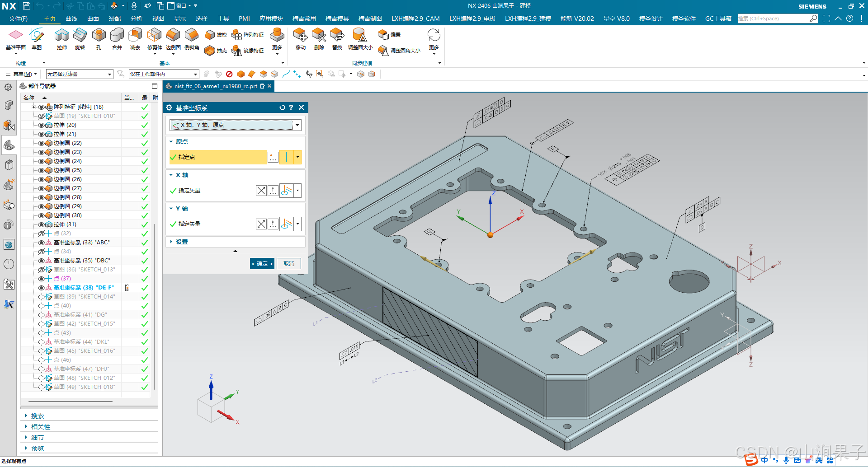The height and width of the screenshot is (467, 868).
Task: Toggle visibility of 基准坐标系 (38) DE-F
Action: coord(41,288)
